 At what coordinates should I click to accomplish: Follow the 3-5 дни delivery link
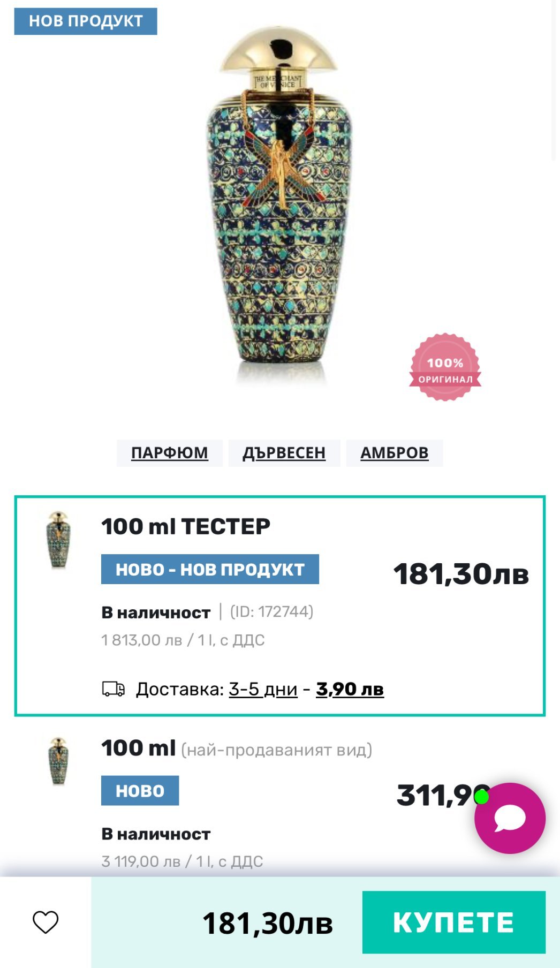click(263, 689)
